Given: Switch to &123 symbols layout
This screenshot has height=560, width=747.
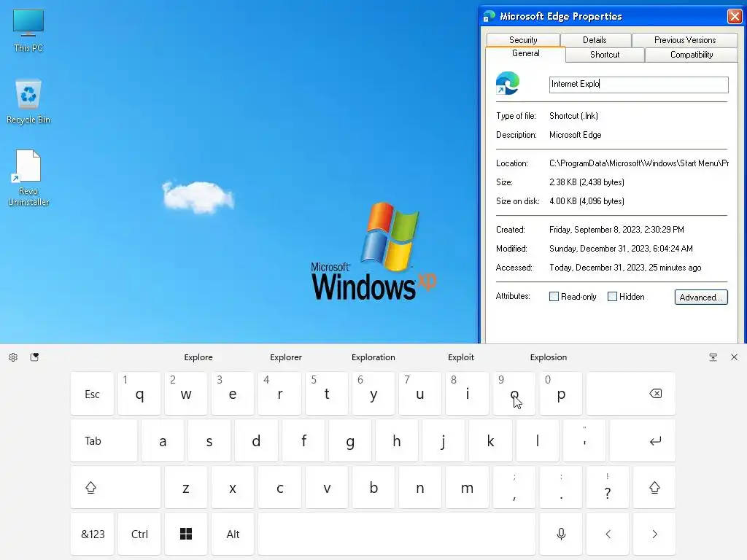Looking at the screenshot, I should 92,534.
